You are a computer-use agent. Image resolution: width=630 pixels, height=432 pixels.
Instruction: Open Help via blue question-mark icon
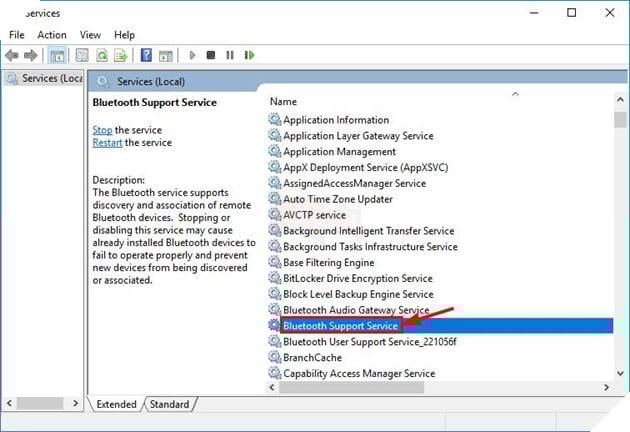coord(146,55)
